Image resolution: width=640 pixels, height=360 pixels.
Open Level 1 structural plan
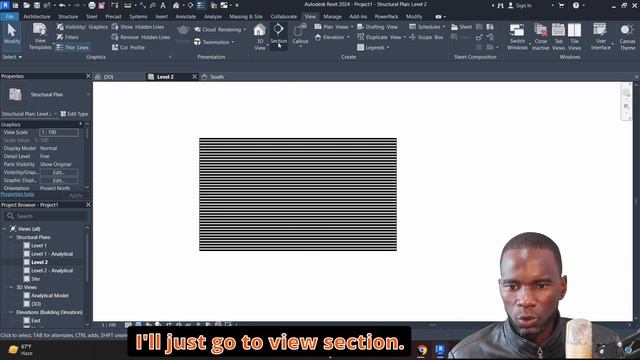pyautogui.click(x=39, y=246)
